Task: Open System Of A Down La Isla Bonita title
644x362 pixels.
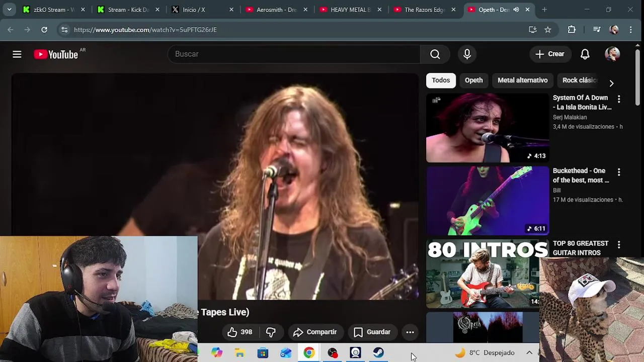Action: pyautogui.click(x=582, y=102)
